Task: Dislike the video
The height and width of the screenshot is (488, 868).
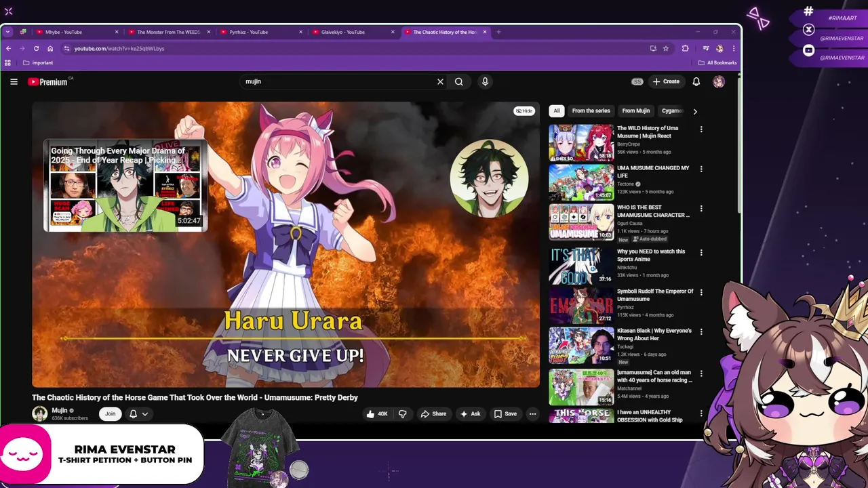Action: [x=402, y=413]
